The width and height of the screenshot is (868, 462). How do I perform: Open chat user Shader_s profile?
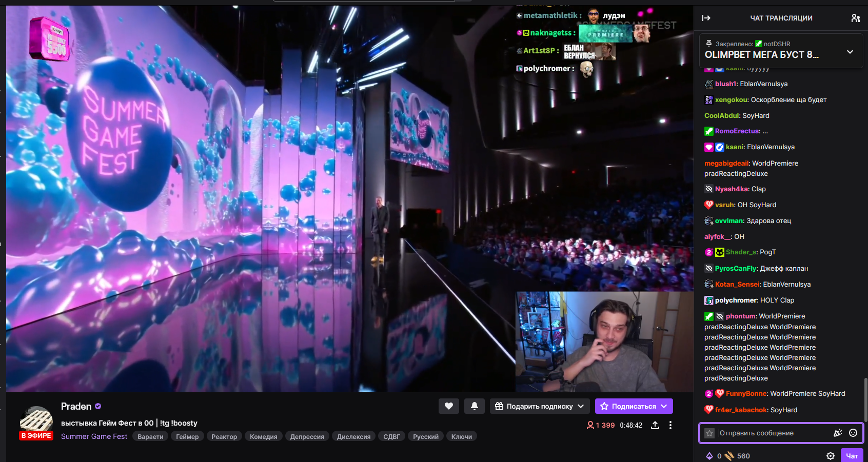tap(740, 252)
